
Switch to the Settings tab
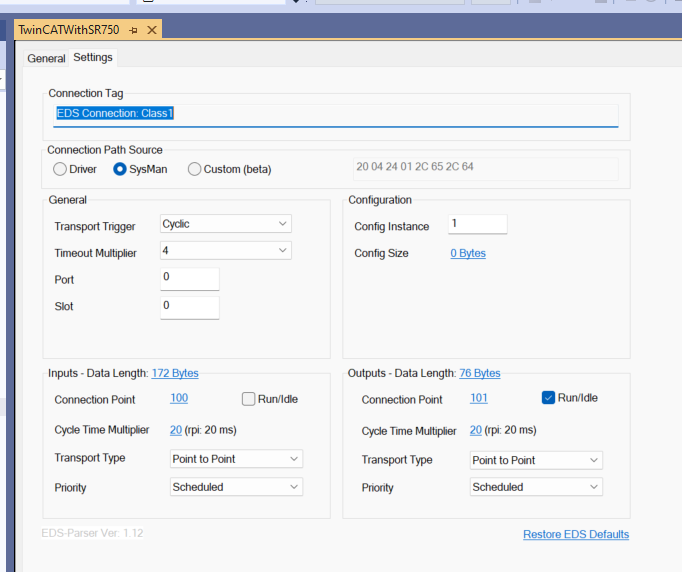pos(93,57)
